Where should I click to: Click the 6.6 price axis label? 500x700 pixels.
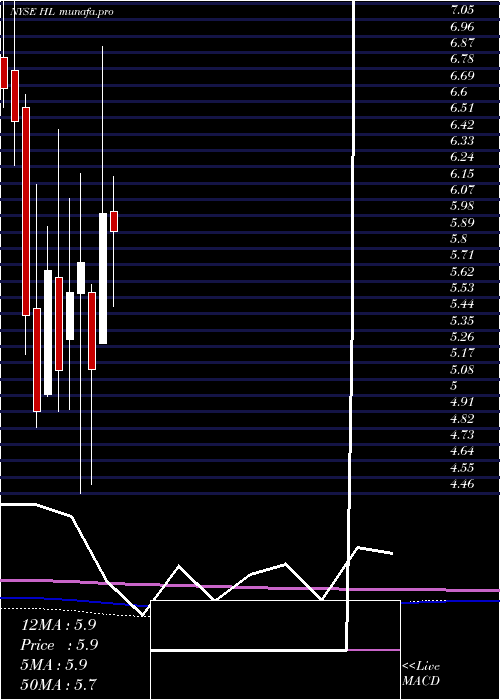[x=459, y=92]
